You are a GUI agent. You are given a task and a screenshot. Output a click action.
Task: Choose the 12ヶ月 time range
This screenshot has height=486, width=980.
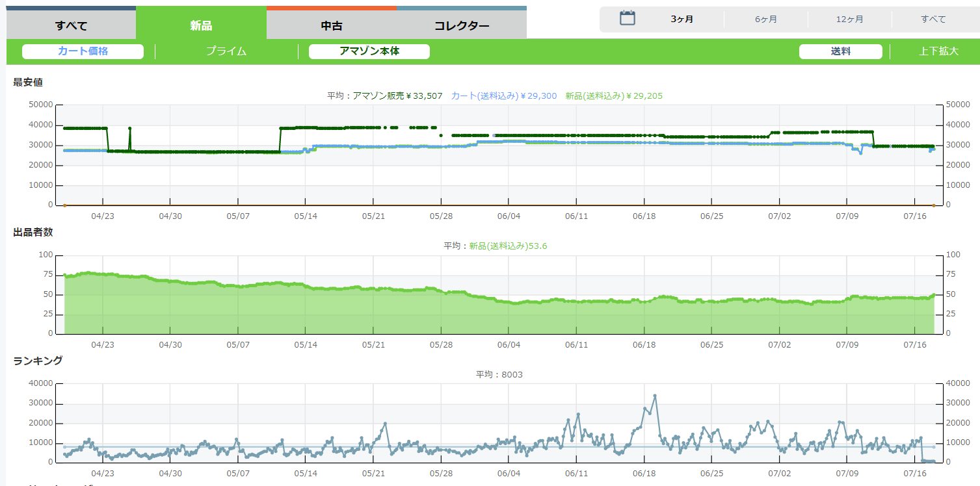click(850, 19)
